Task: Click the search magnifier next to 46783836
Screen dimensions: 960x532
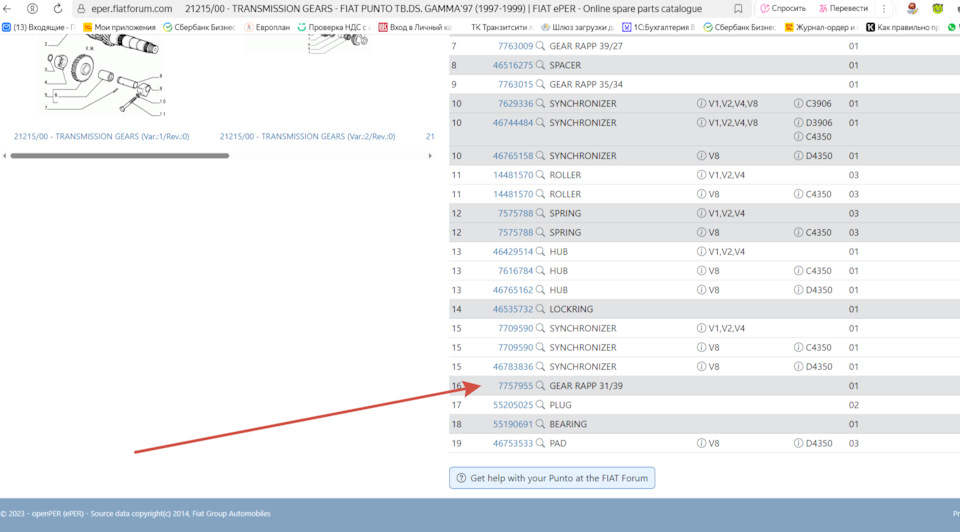Action: coord(540,366)
